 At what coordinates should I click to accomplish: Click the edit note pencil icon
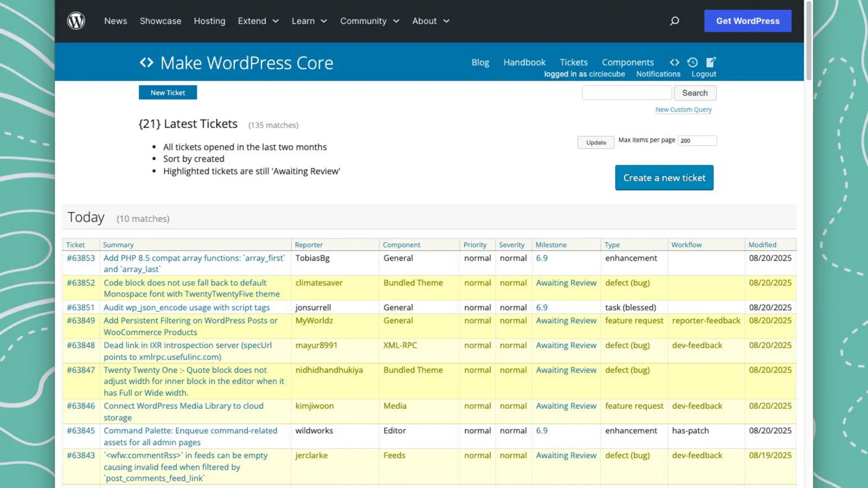tap(711, 62)
